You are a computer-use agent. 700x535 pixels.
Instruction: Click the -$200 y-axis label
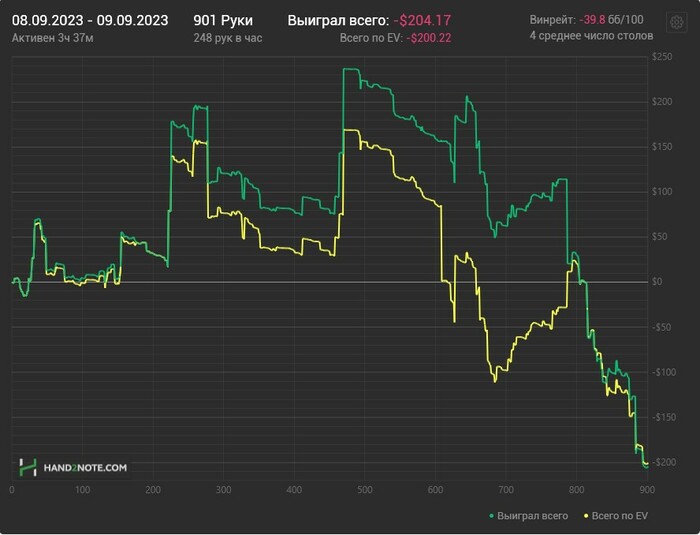point(662,462)
